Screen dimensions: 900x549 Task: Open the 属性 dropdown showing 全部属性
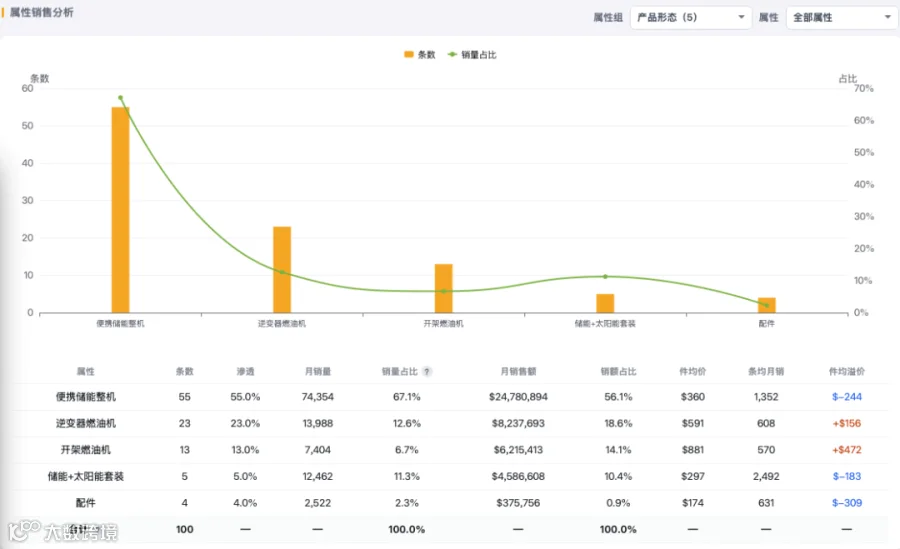841,17
